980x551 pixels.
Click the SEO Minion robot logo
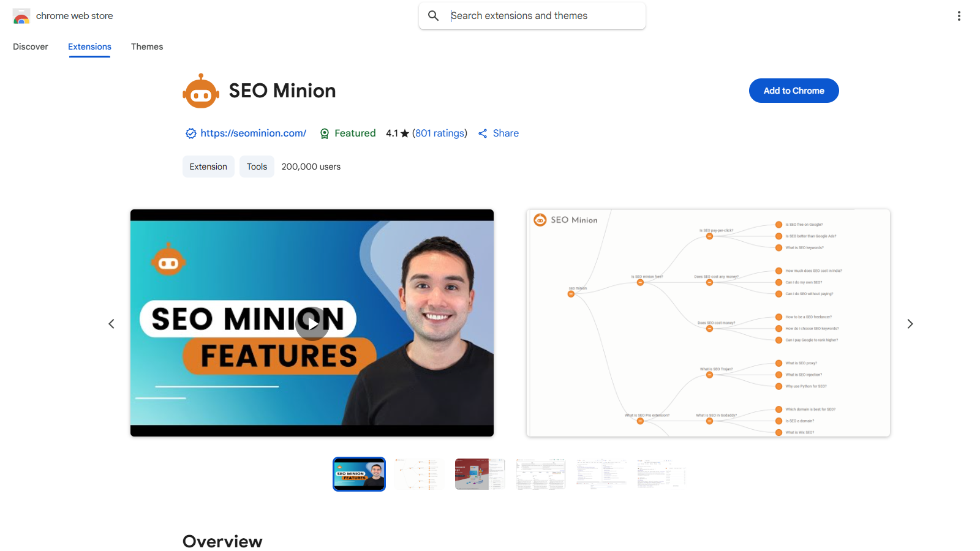[x=200, y=90]
